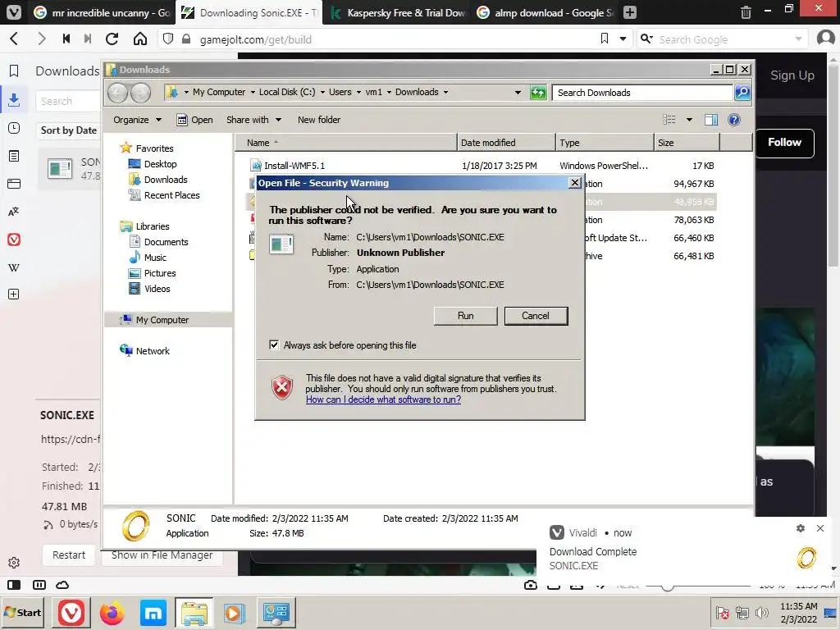Toggle the preview pane icon
Screen dimensions: 840x630
pyautogui.click(x=711, y=120)
